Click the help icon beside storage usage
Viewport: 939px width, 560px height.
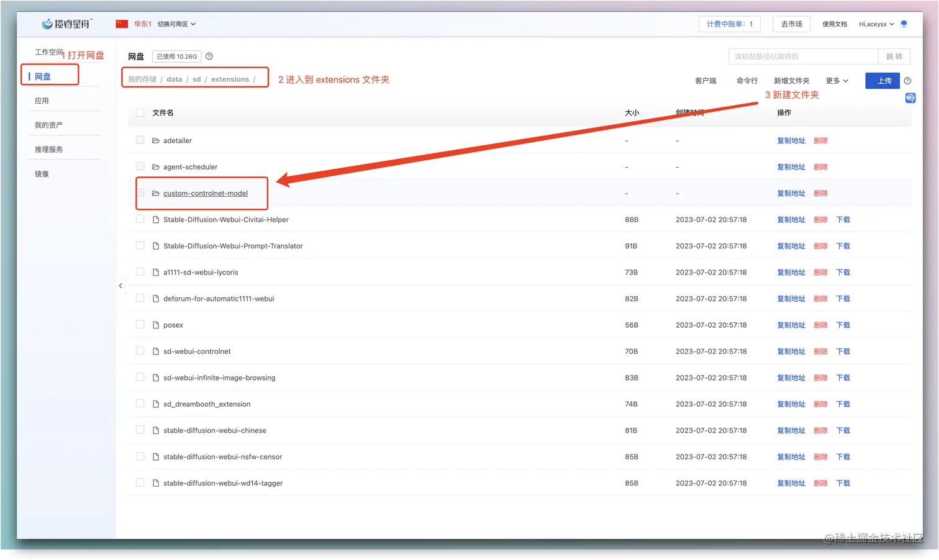click(x=209, y=56)
